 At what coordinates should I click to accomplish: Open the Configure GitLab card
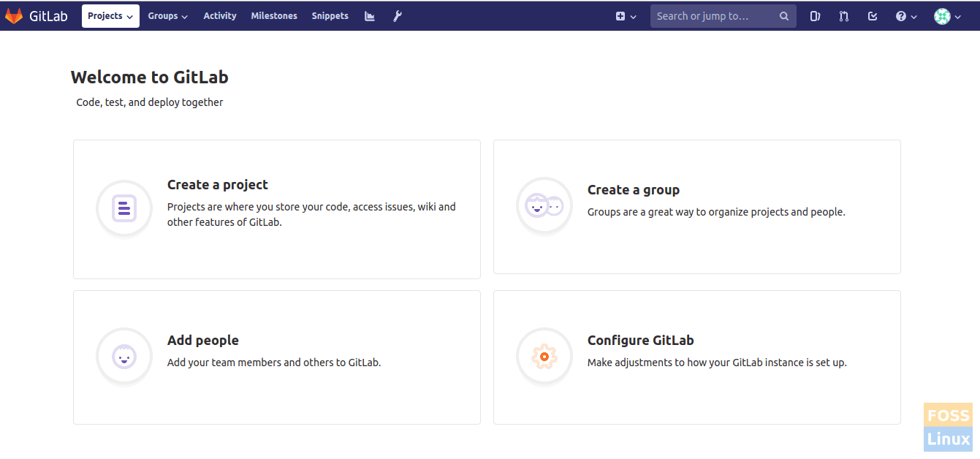click(697, 357)
